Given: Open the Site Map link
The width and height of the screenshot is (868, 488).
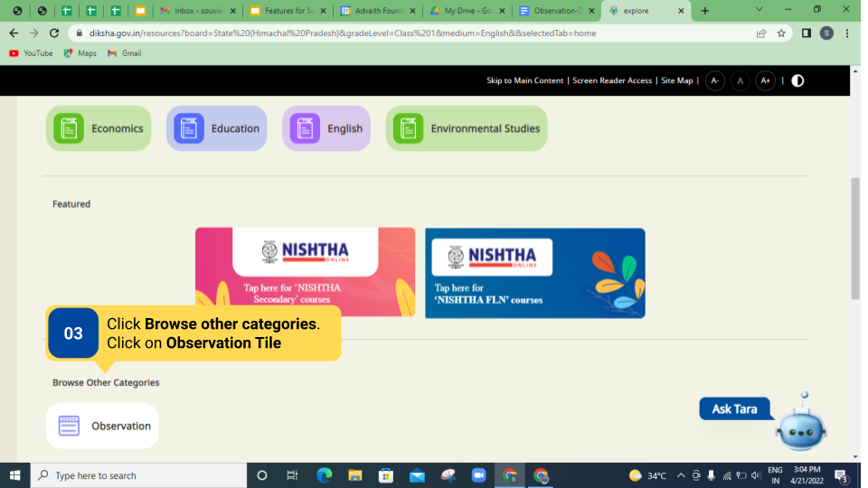Looking at the screenshot, I should tap(676, 80).
